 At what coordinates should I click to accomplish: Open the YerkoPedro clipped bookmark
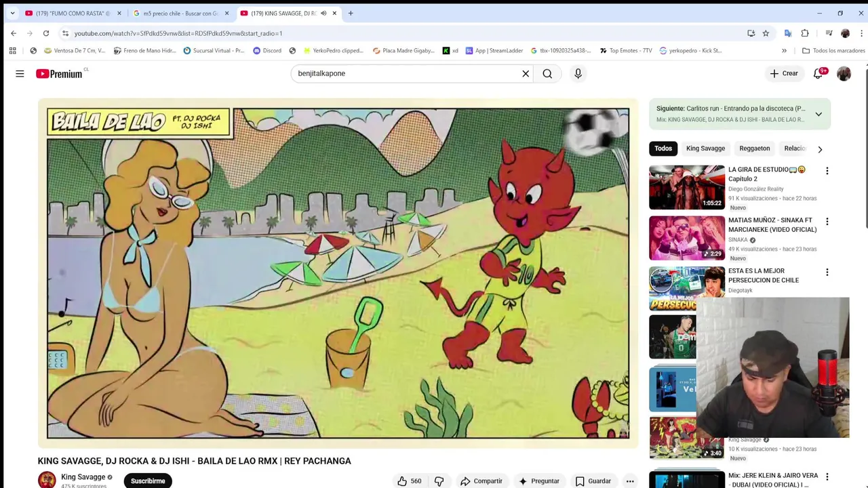click(x=334, y=51)
